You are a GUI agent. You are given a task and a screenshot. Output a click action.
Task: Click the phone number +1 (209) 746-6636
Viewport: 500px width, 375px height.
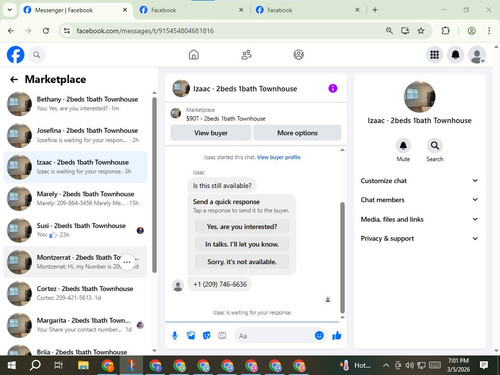[220, 284]
